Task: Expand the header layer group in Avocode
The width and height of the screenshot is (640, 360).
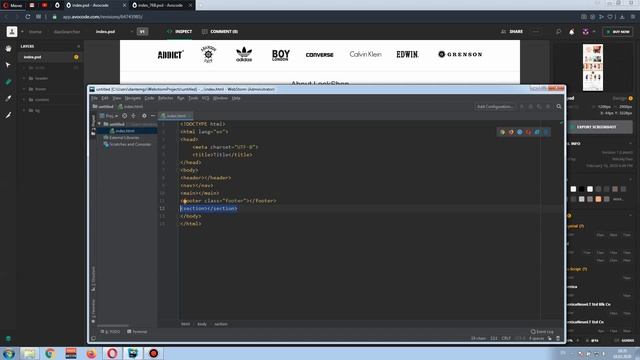Action: pyautogui.click(x=24, y=78)
